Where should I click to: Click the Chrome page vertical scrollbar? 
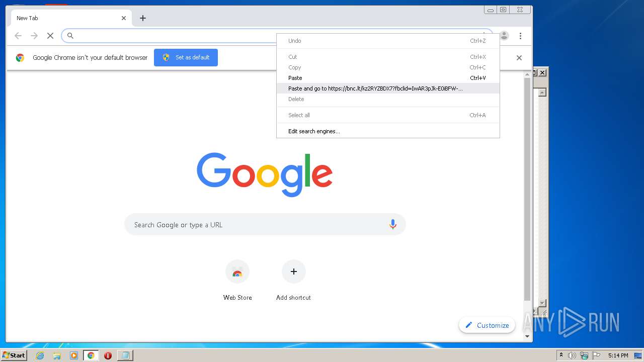click(527, 189)
